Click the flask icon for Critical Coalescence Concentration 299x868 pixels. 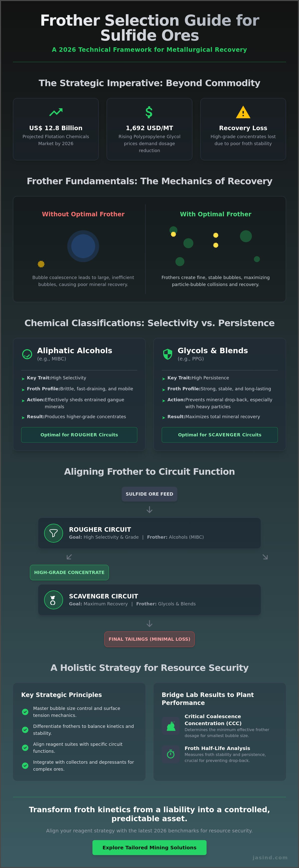click(171, 726)
